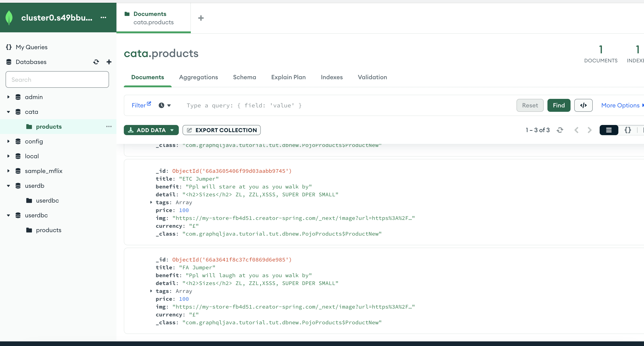Open products collection ellipsis menu
The height and width of the screenshot is (346, 644).
pyautogui.click(x=109, y=127)
